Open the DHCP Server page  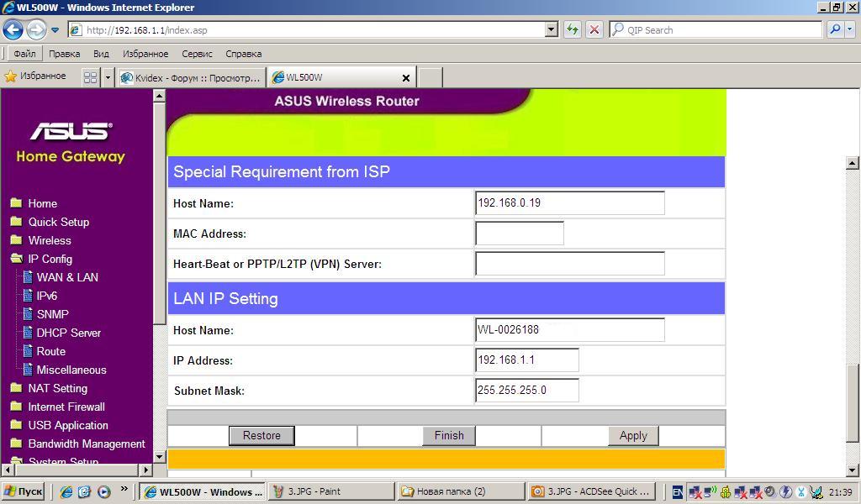[61, 333]
